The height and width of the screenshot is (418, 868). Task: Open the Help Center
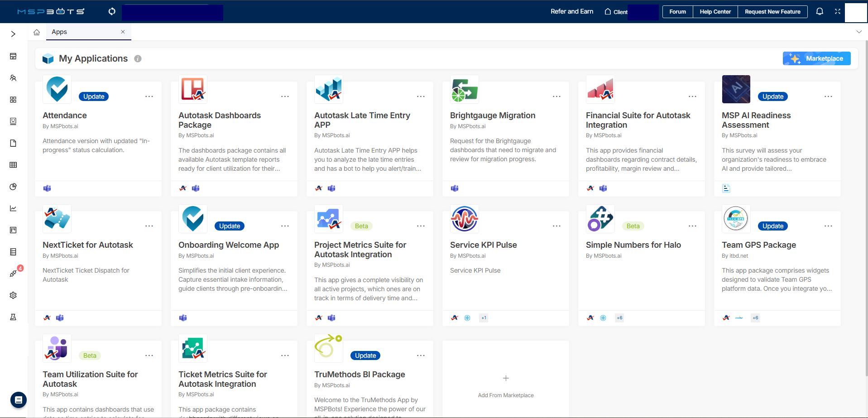715,12
